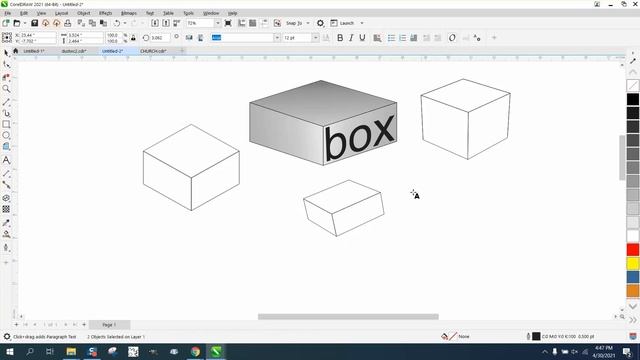Switch to the Untitled-1 tab
The image size is (640, 360).
[33, 51]
